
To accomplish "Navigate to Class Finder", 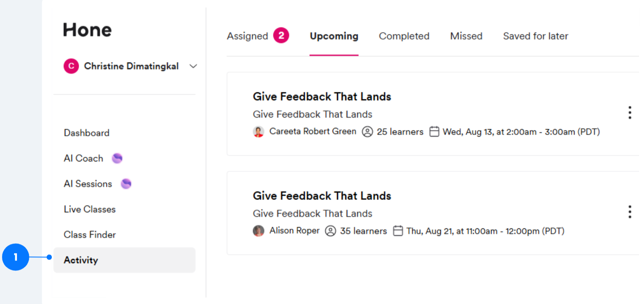I will click(x=89, y=235).
